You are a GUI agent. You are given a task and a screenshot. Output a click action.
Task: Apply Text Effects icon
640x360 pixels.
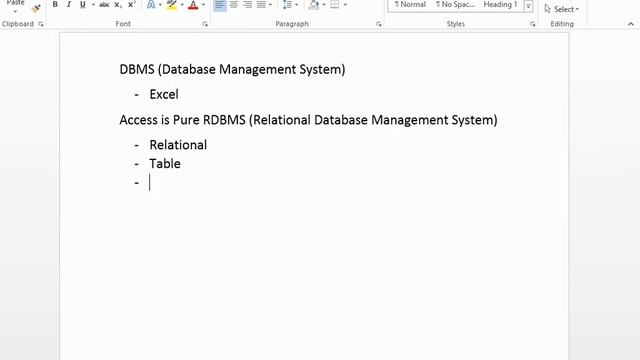pyautogui.click(x=151, y=4)
